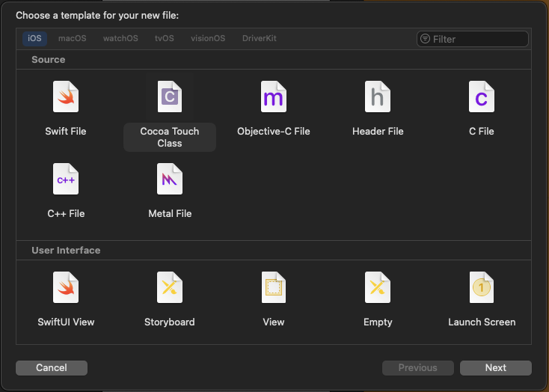The height and width of the screenshot is (392, 549).
Task: Select the Empty interface template icon
Action: pyautogui.click(x=378, y=287)
